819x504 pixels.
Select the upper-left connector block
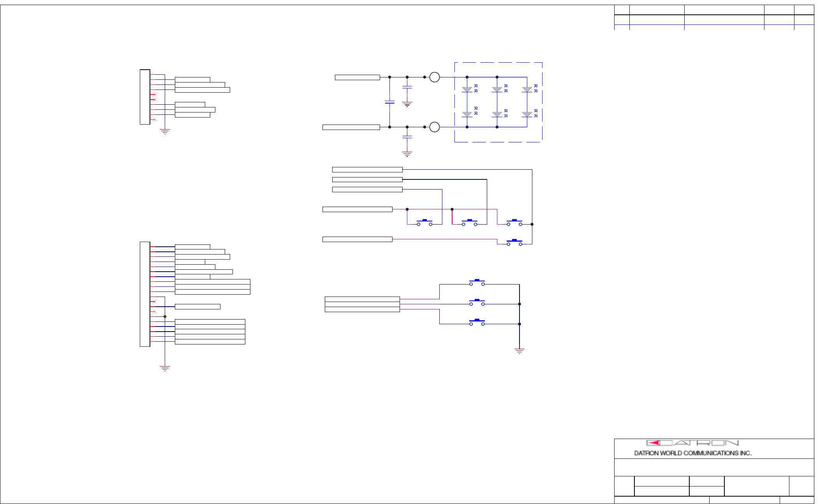(x=145, y=97)
